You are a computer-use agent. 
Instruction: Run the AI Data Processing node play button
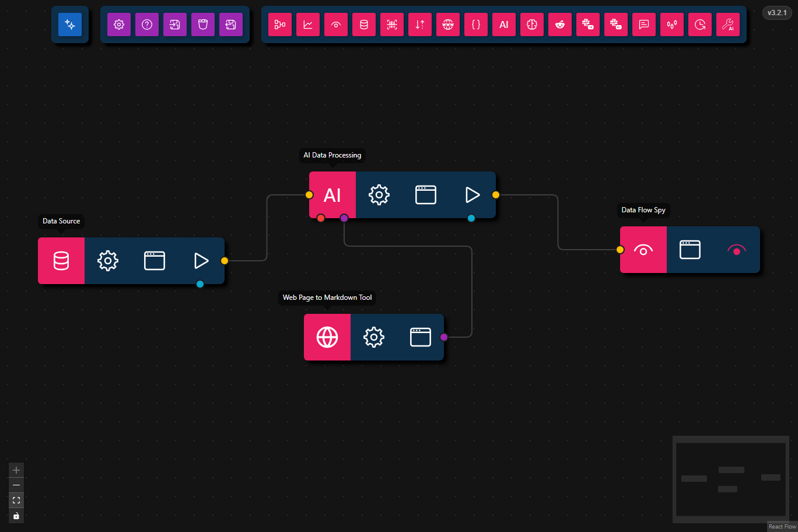click(x=473, y=195)
